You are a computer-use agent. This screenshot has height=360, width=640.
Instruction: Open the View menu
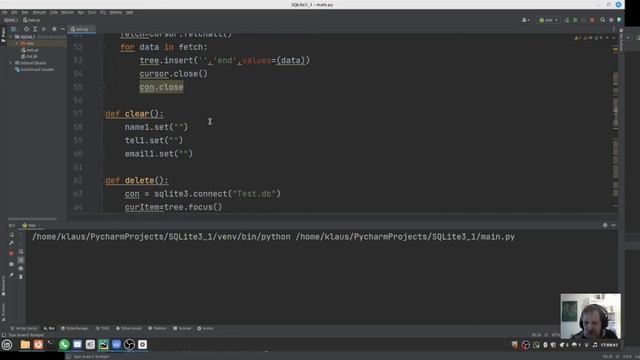[x=25, y=13]
